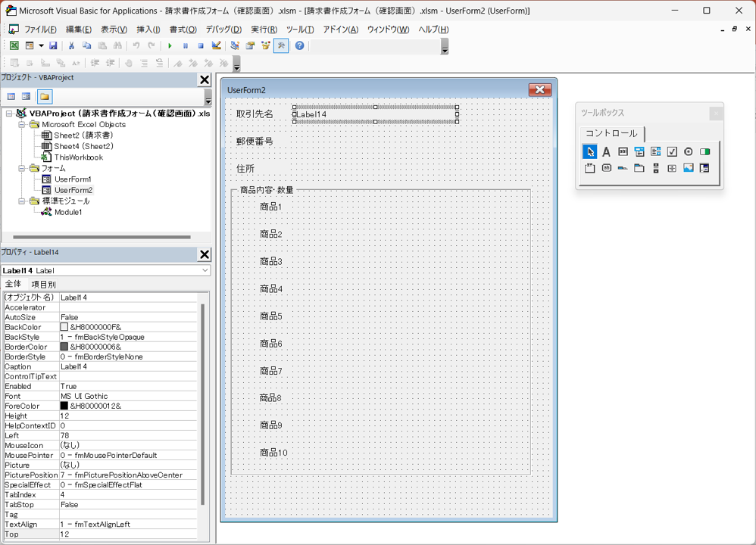Select the Label tool in the toolbox
This screenshot has width=756, height=545.
[606, 152]
